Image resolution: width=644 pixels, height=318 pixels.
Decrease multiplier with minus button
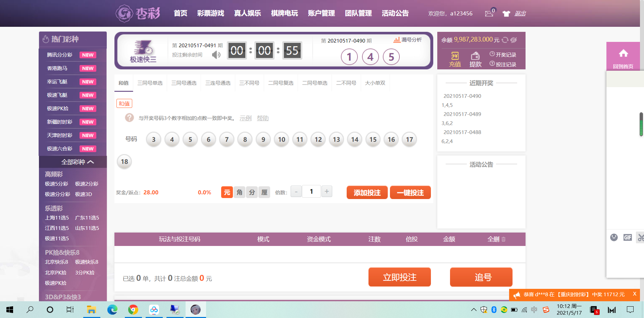pos(296,192)
